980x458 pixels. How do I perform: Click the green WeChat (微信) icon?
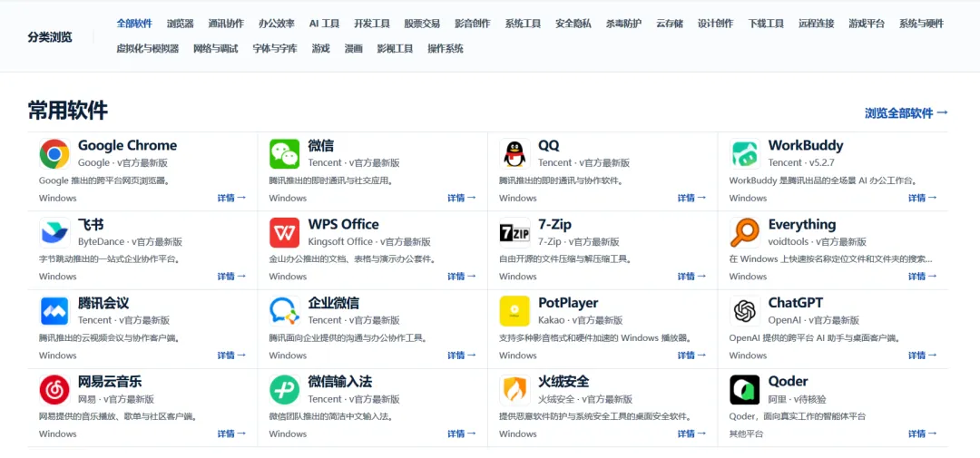pyautogui.click(x=284, y=153)
